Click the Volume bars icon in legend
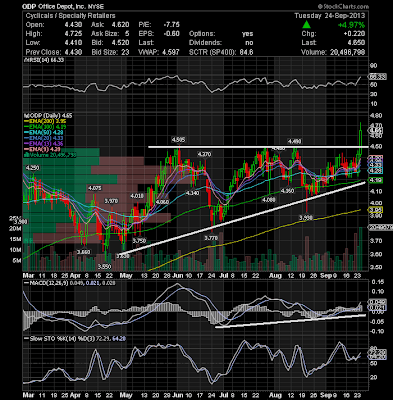 click(24, 155)
